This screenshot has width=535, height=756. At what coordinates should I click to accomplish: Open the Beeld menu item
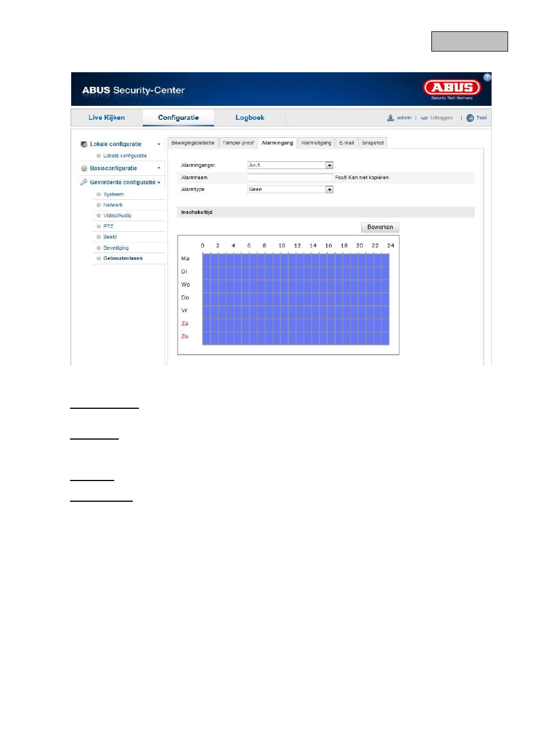[x=110, y=237]
